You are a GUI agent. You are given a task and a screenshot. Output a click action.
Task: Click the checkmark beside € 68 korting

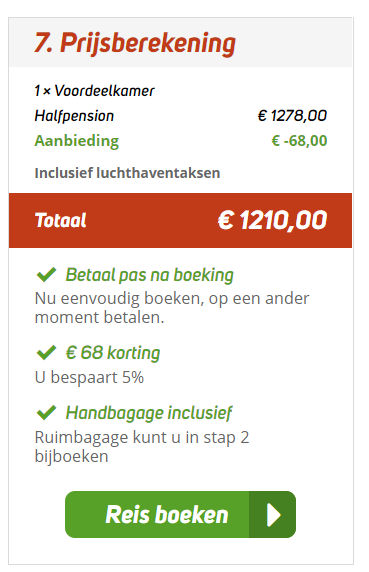(46, 352)
